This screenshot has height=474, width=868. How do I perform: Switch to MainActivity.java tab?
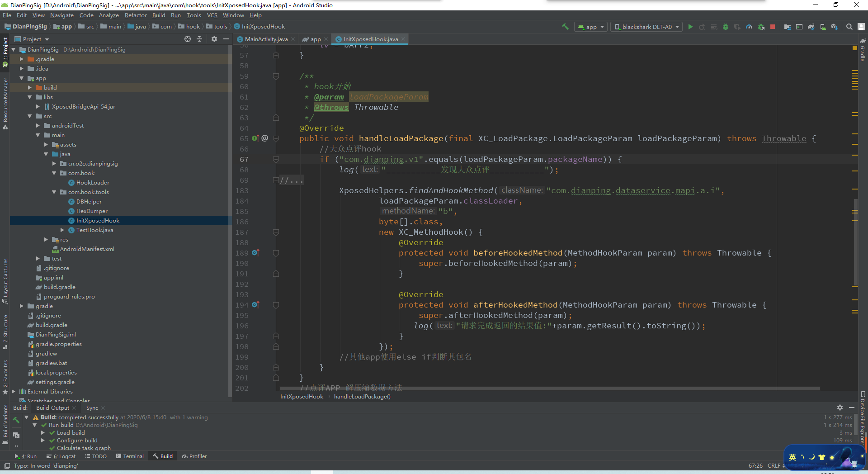266,39
